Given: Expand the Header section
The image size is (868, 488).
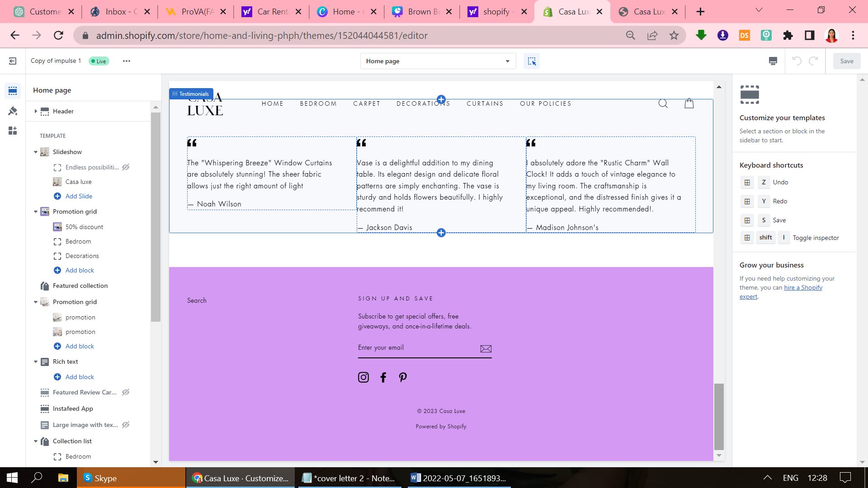Looking at the screenshot, I should pyautogui.click(x=36, y=111).
